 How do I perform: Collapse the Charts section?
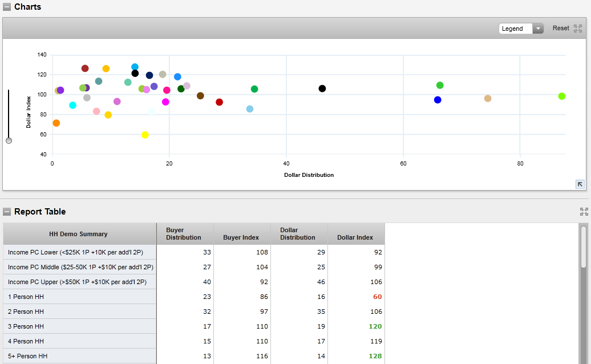click(x=7, y=7)
